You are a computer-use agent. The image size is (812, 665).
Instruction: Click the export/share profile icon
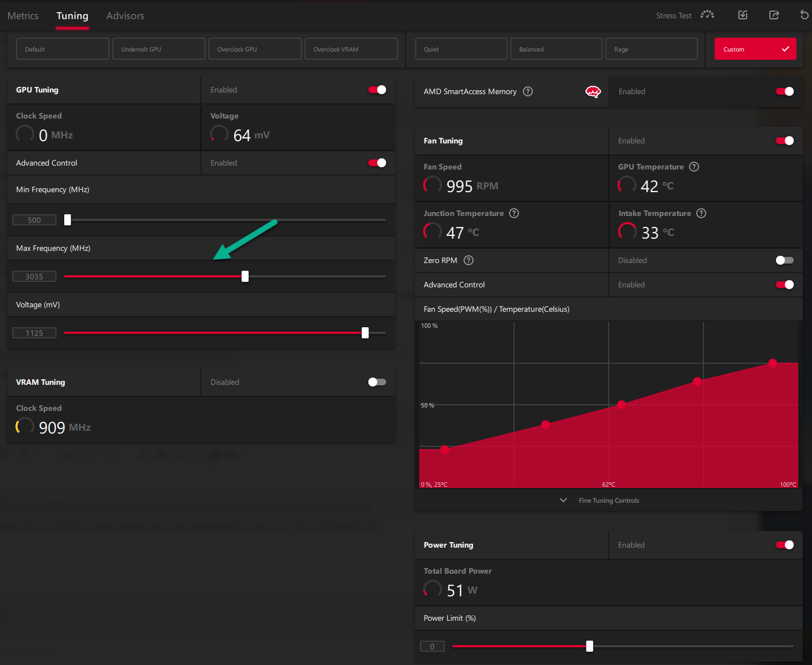coord(774,15)
